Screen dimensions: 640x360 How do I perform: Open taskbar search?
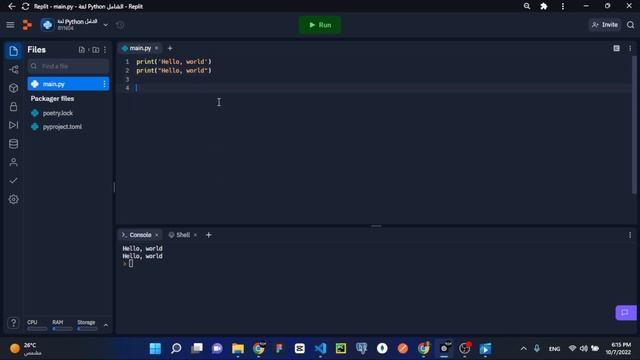[176, 349]
